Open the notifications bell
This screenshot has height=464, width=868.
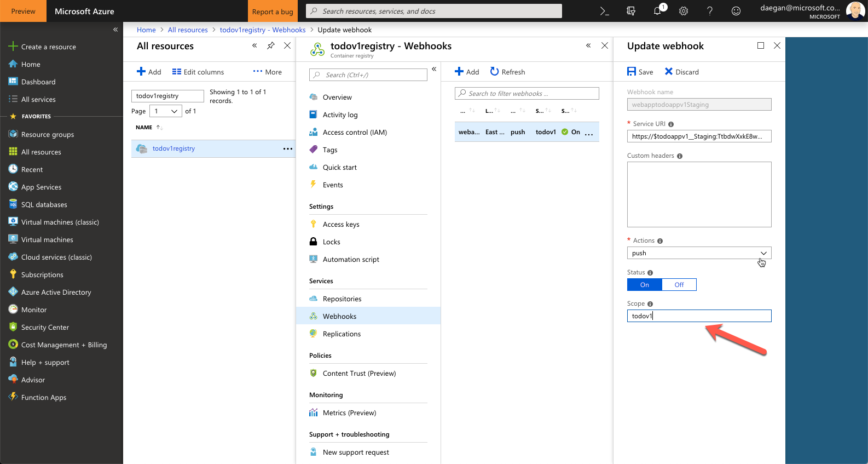coord(657,11)
